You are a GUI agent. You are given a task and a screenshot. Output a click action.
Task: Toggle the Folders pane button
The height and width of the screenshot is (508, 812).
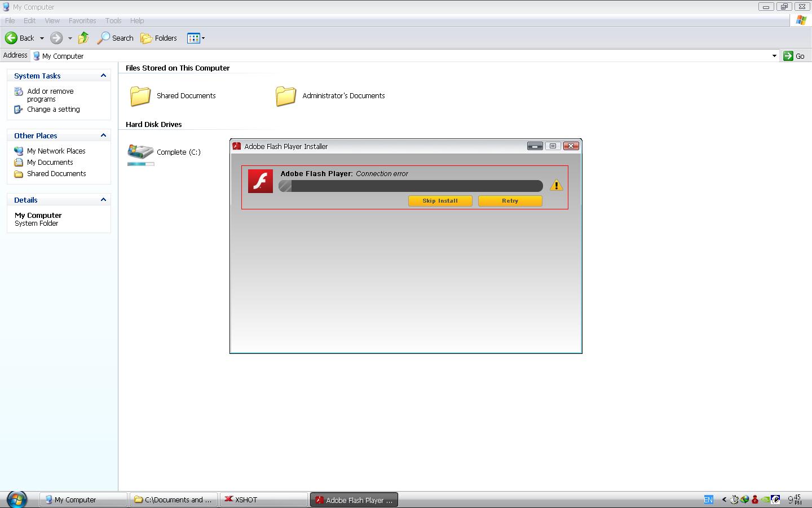158,38
